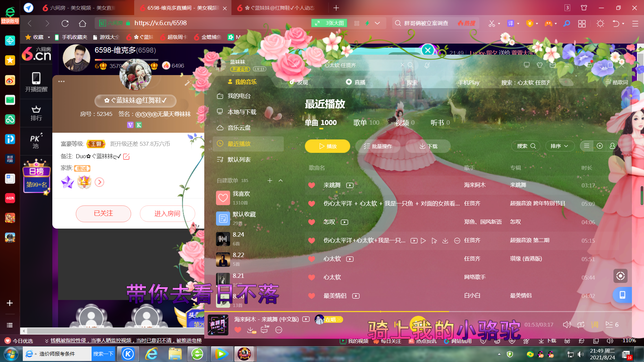Edit the profile remark pencil icon
Screen dimensions: 644x362
click(x=126, y=157)
